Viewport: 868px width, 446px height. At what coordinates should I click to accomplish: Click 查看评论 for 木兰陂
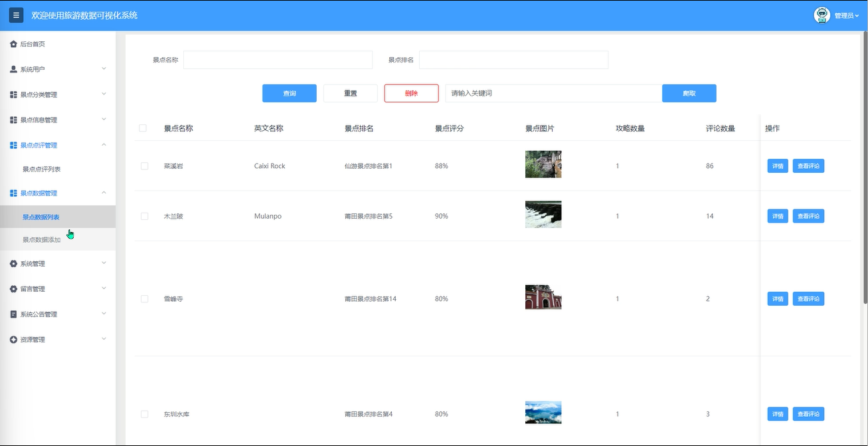(808, 216)
